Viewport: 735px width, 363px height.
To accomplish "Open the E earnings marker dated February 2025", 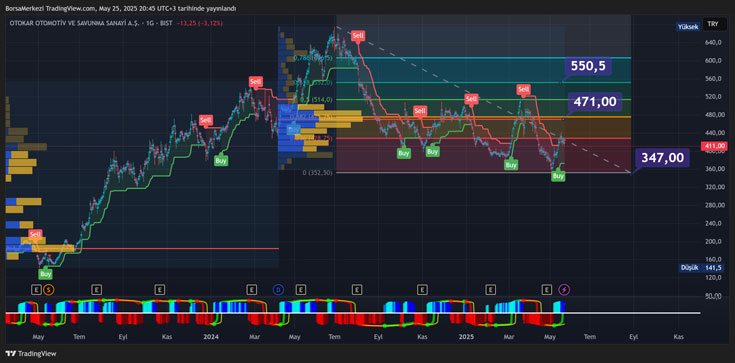I will (491, 290).
